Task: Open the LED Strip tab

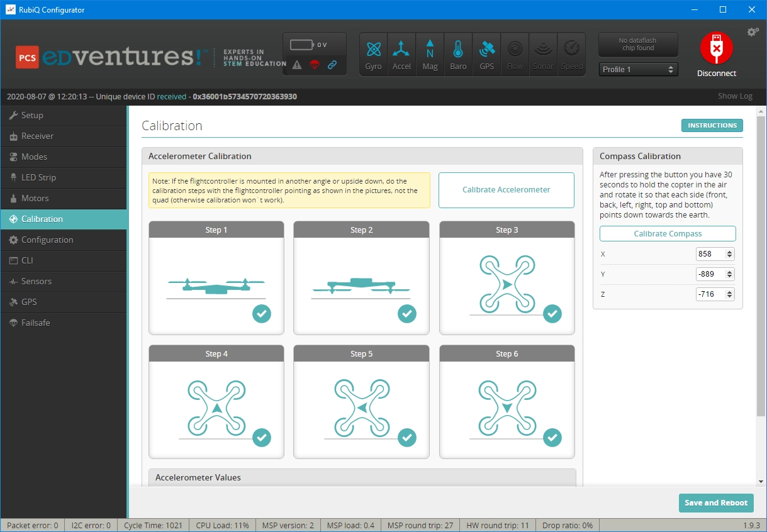Action: point(64,177)
